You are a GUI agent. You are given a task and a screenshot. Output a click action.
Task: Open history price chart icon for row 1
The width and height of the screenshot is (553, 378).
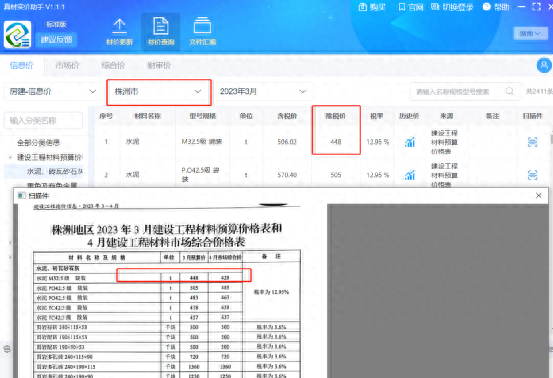409,142
